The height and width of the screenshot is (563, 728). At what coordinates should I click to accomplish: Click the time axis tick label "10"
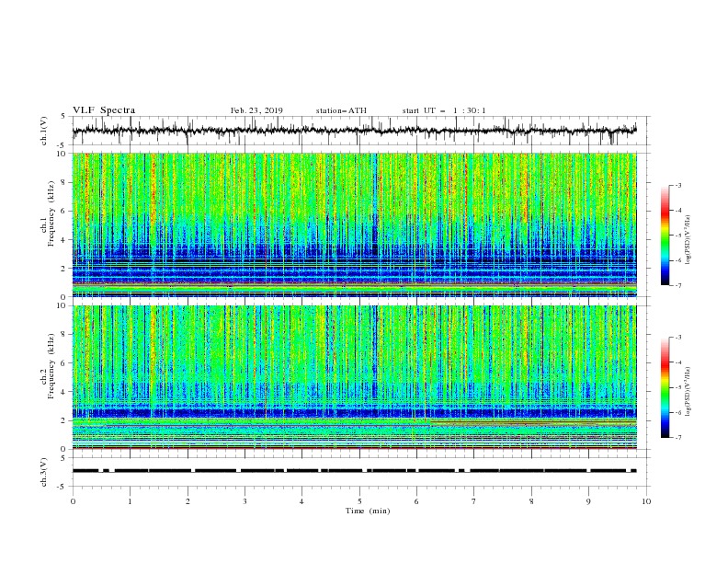coord(646,501)
